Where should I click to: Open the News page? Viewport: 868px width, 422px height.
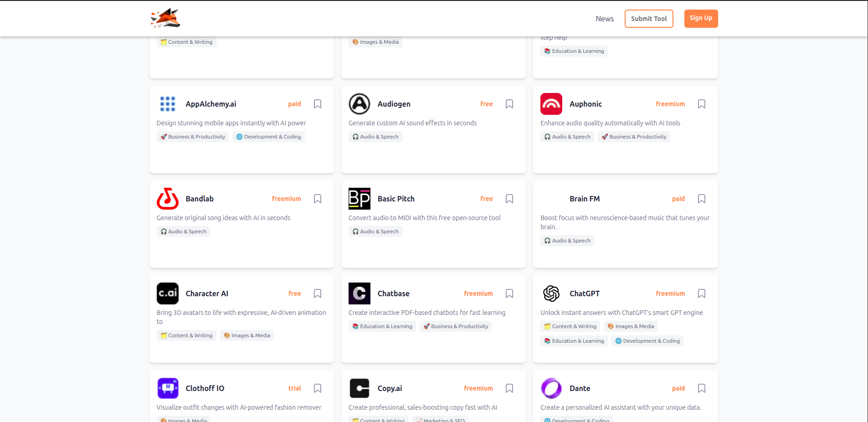pos(605,19)
